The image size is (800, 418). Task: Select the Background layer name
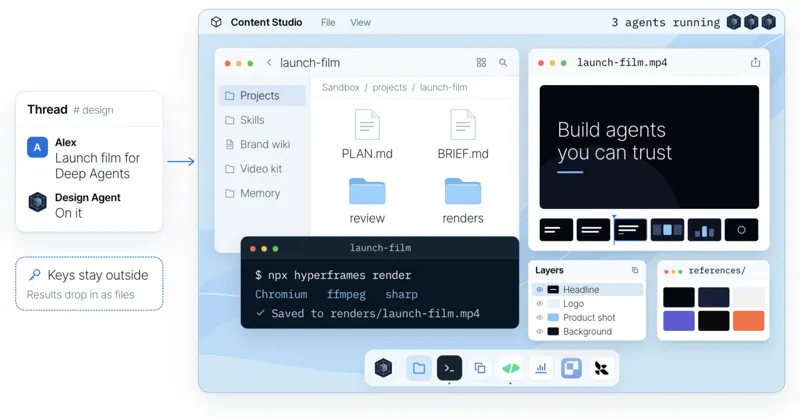pos(587,331)
